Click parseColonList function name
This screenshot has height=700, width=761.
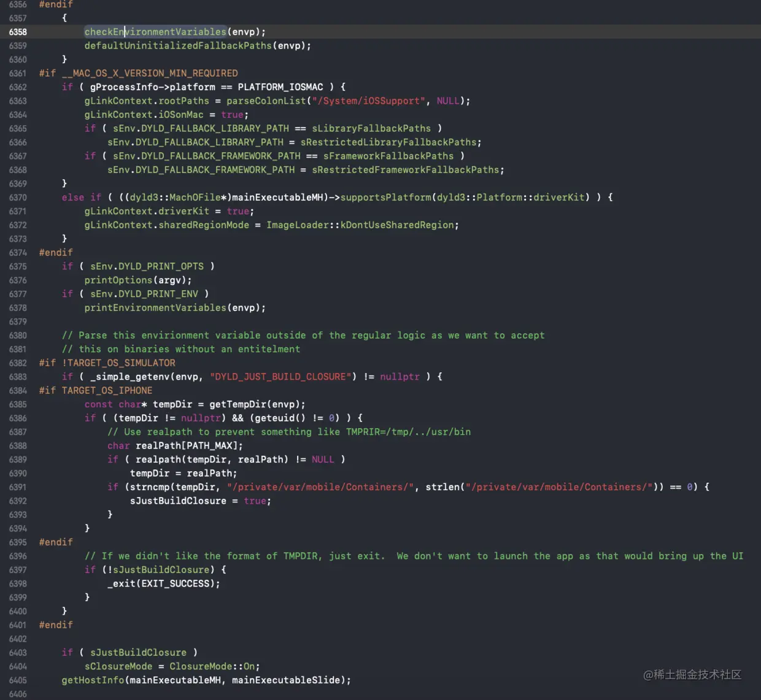[x=266, y=101]
